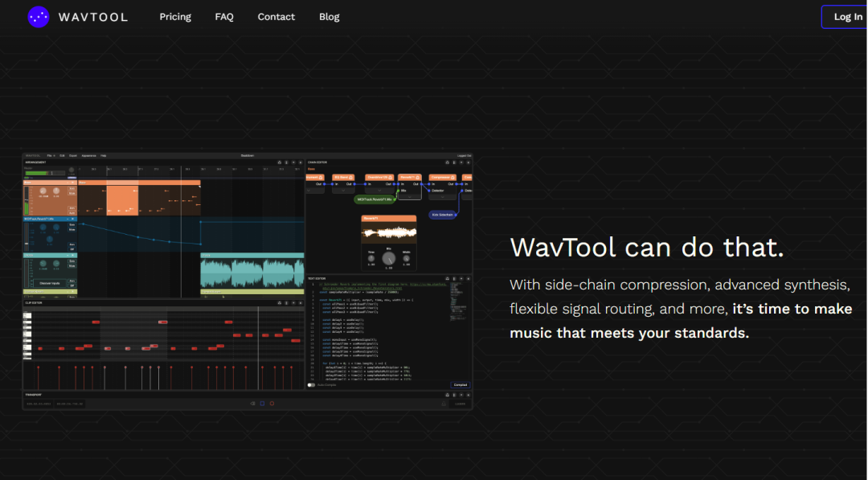868x480 pixels.
Task: Click the Chain Editor panel lock icon
Action: [x=448, y=162]
